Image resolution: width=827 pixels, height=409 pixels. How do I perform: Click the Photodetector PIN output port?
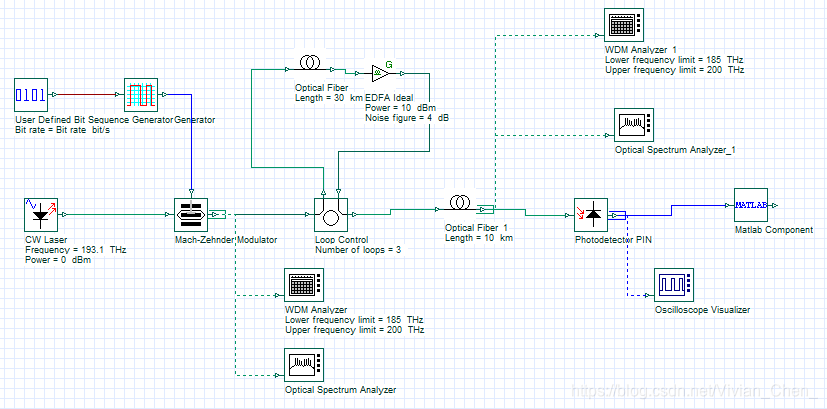tap(617, 215)
